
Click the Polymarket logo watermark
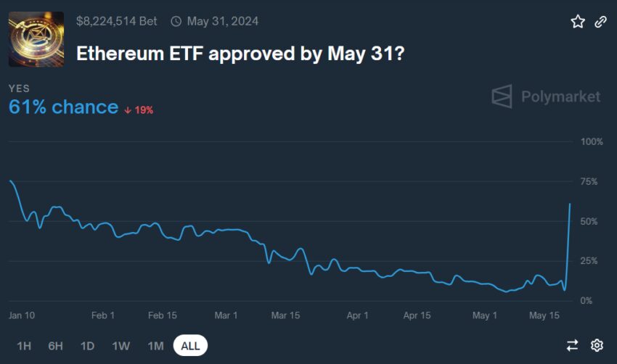click(546, 96)
